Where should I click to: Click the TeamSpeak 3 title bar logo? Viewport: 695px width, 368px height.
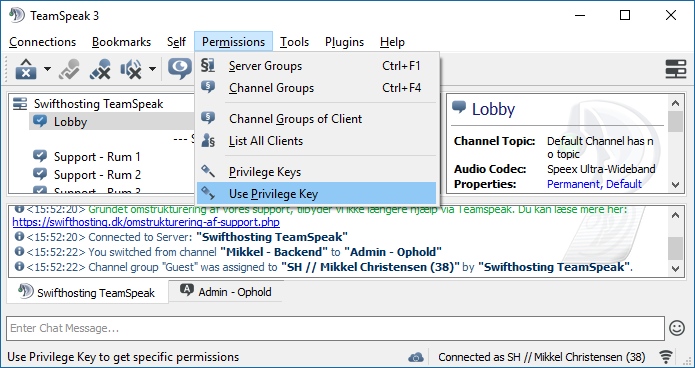17,16
